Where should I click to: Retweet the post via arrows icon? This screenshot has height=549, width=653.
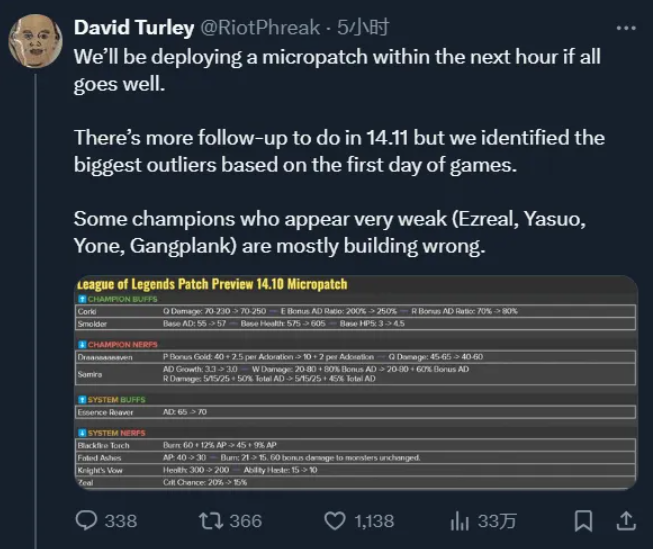[x=212, y=521]
